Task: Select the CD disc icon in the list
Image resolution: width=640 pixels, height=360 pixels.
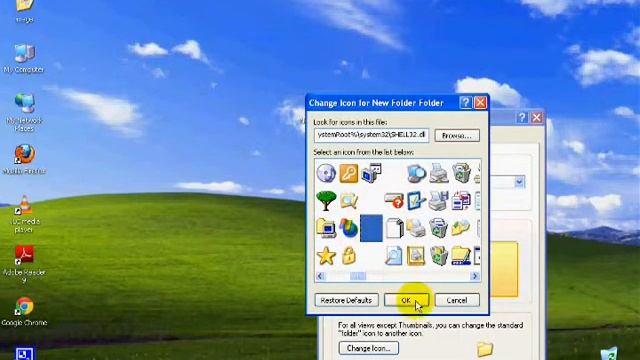Action: point(326,173)
